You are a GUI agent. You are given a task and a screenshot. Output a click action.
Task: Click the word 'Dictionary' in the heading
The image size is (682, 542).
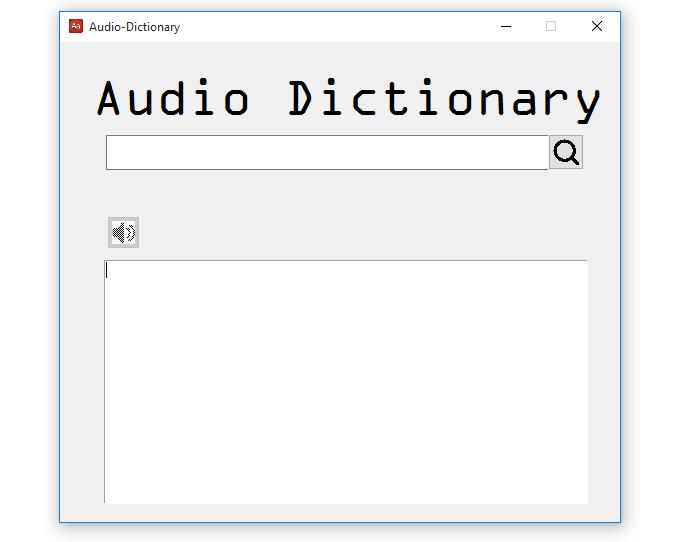coord(445,98)
